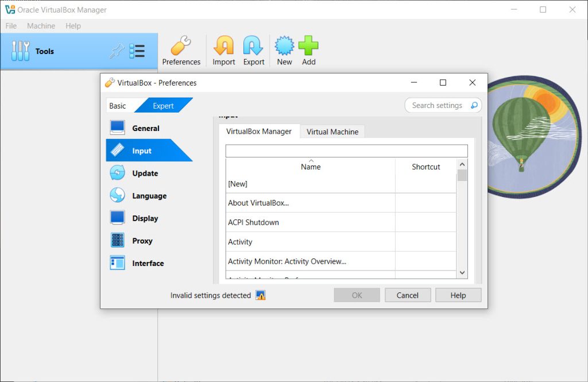Select "Activity Monitor: Activity Overview..." row
The width and height of the screenshot is (588, 382).
[341, 261]
